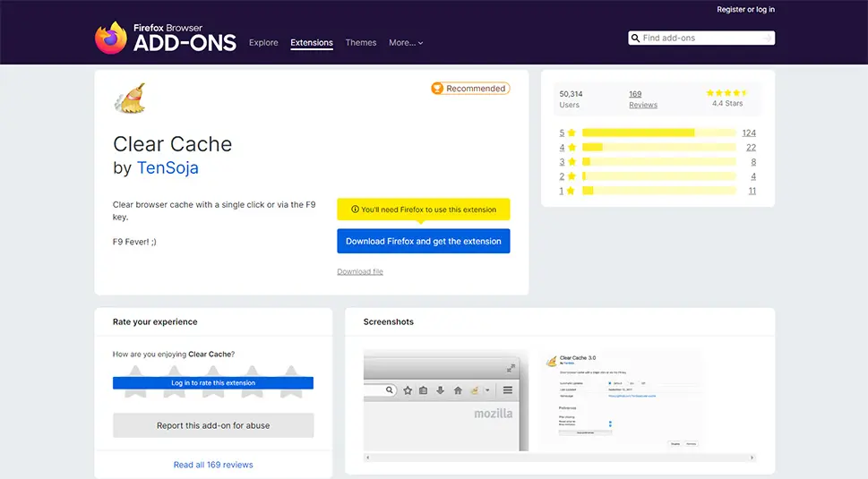Image resolution: width=868 pixels, height=479 pixels.
Task: Click the info icon in yellow notice
Action: 355,210
